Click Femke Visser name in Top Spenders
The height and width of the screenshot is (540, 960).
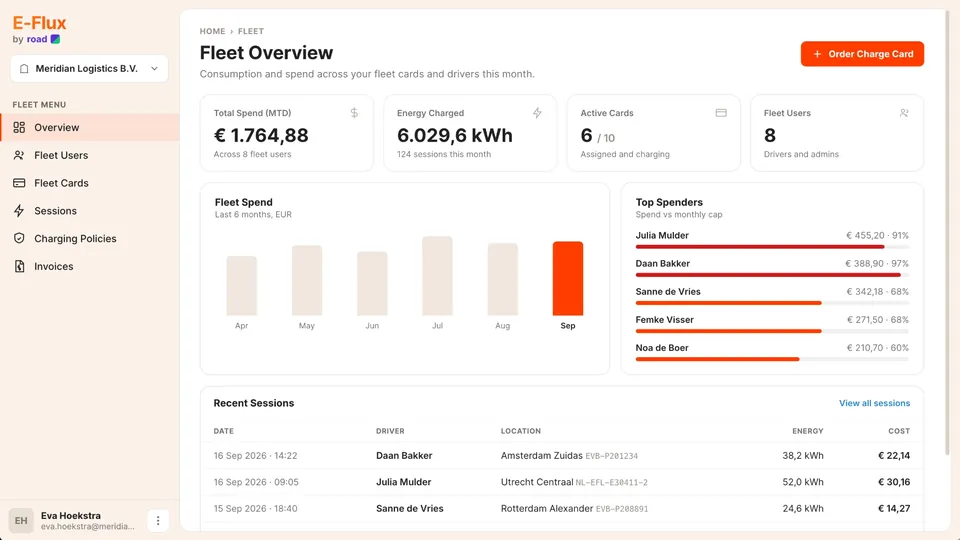pyautogui.click(x=664, y=320)
